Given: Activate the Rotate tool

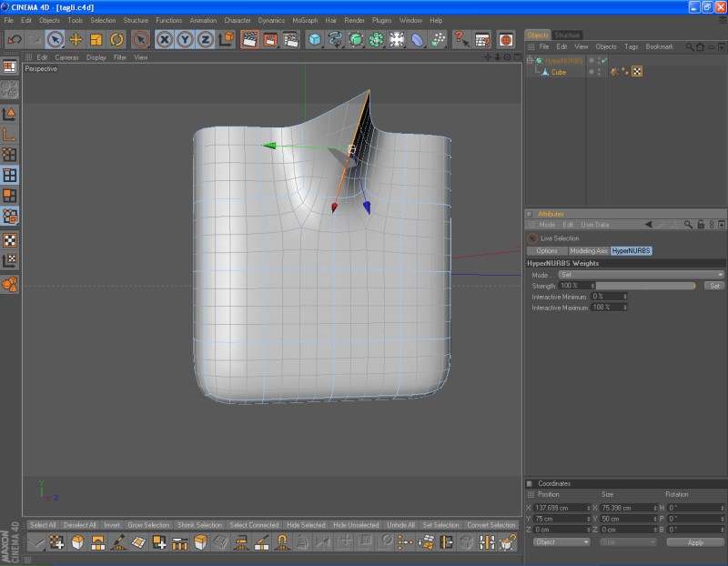Looking at the screenshot, I should (117, 39).
